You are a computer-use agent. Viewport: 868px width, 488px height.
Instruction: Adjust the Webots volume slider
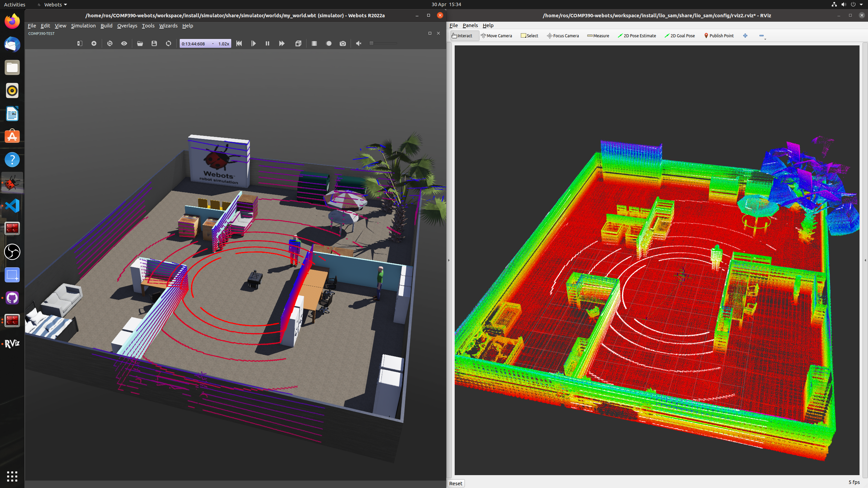point(383,43)
